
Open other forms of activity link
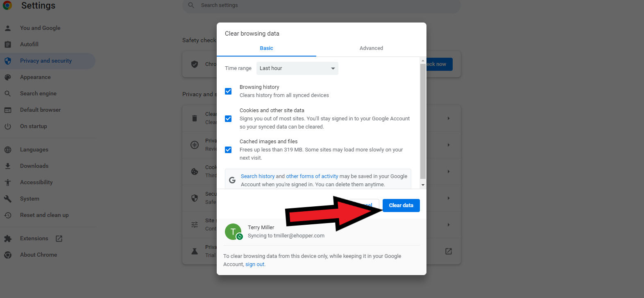point(312,176)
